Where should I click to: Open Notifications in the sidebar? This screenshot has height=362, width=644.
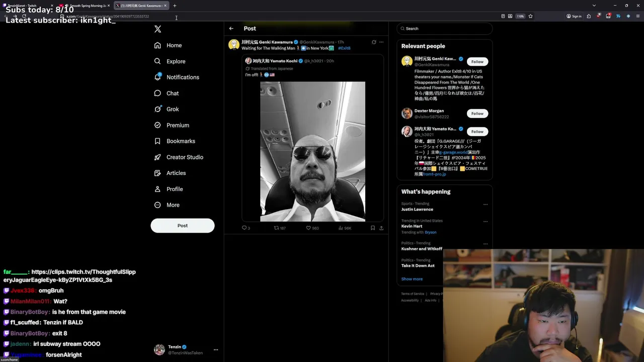coord(177,77)
